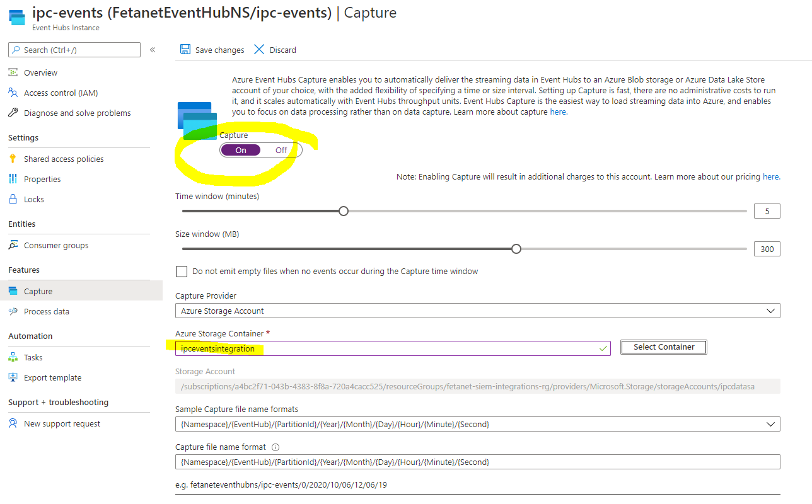
Task: Enable 'Do not emit empty files' checkbox
Action: 182,272
